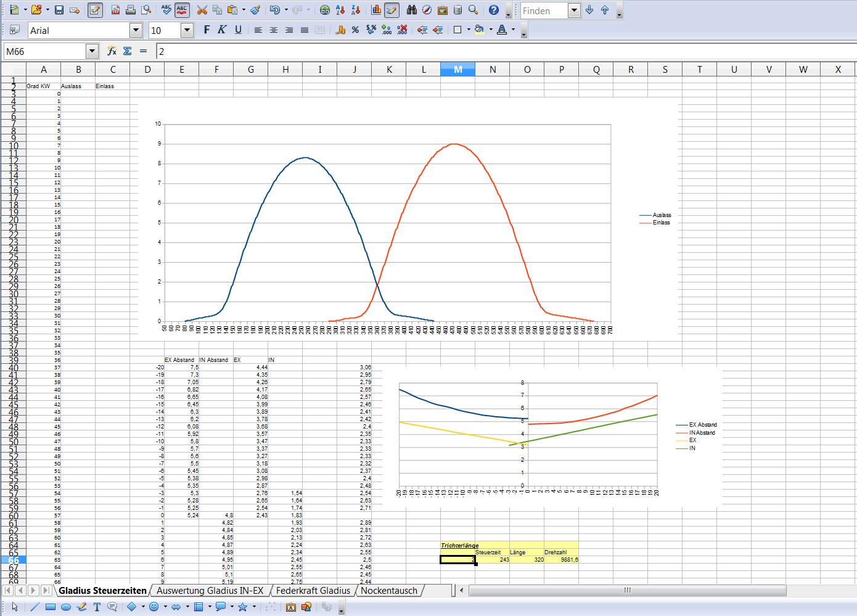Expand the Arial font name dropdown

point(136,30)
